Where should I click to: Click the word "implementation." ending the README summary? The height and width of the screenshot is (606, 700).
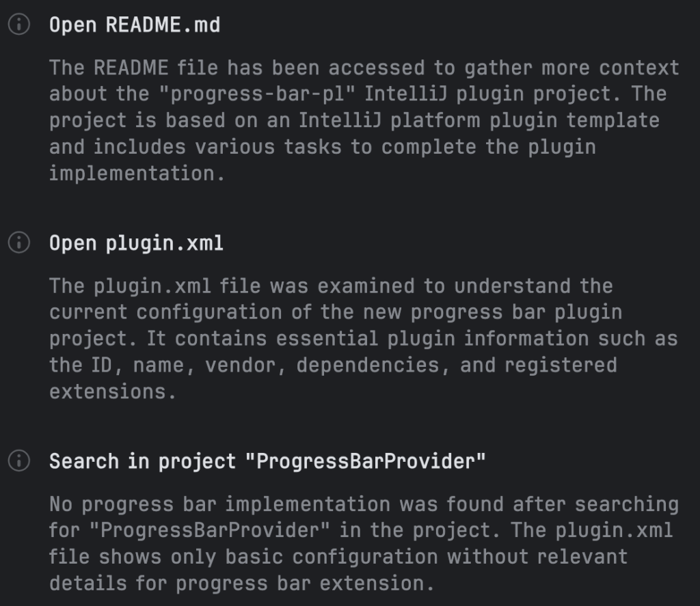tap(137, 173)
